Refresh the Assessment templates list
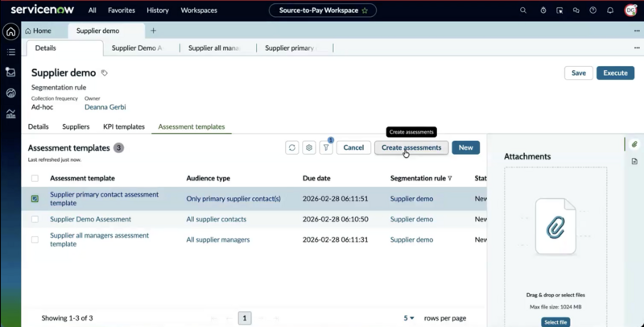This screenshot has height=327, width=644. [x=292, y=147]
